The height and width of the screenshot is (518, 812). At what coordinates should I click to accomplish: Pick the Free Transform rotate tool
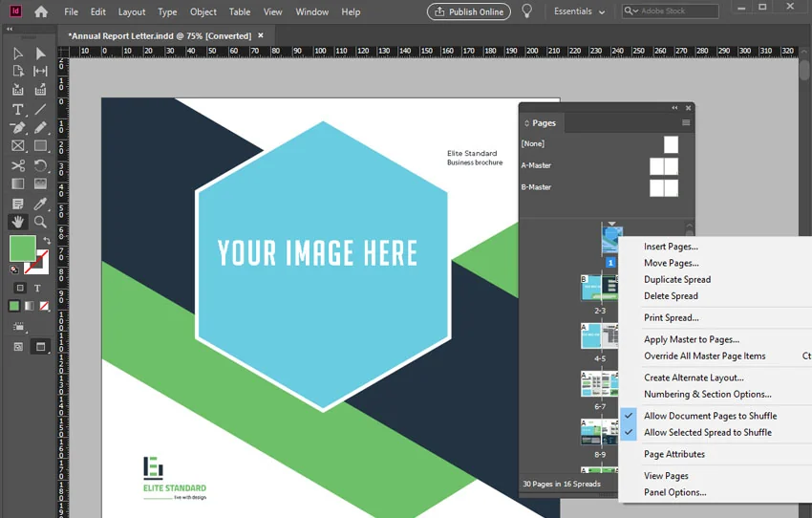click(x=40, y=165)
